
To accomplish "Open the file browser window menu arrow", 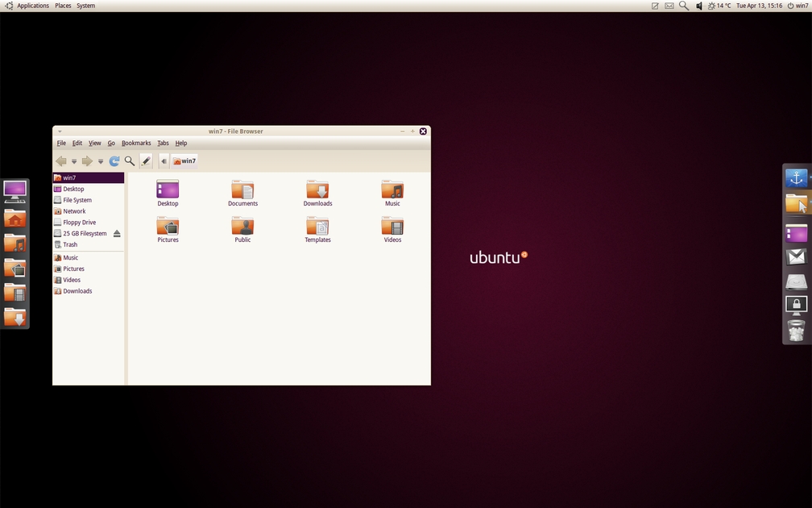I will click(60, 131).
